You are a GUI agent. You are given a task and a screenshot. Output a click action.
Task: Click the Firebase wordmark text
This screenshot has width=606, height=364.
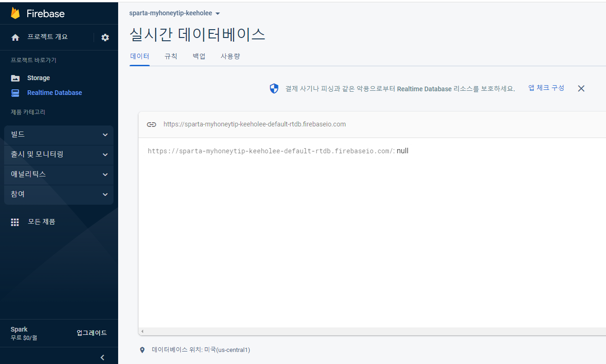point(45,13)
